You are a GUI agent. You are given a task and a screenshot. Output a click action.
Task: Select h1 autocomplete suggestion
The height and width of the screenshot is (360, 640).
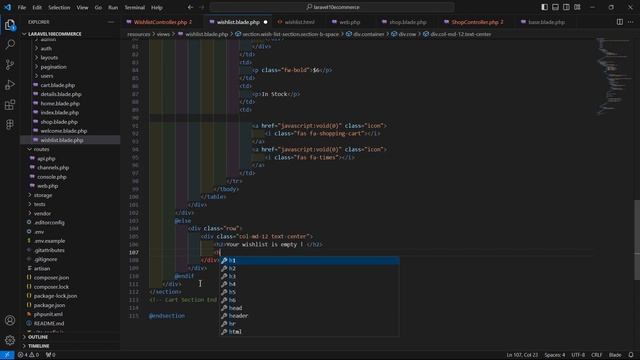[x=309, y=260]
